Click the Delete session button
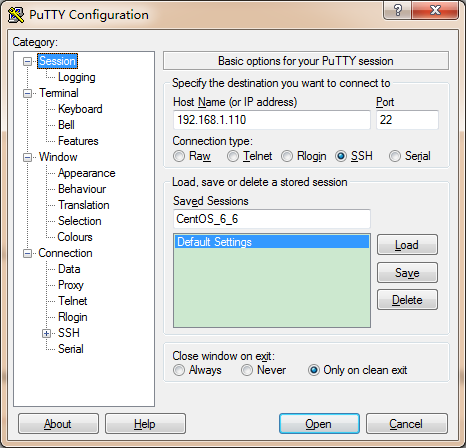 pos(407,300)
